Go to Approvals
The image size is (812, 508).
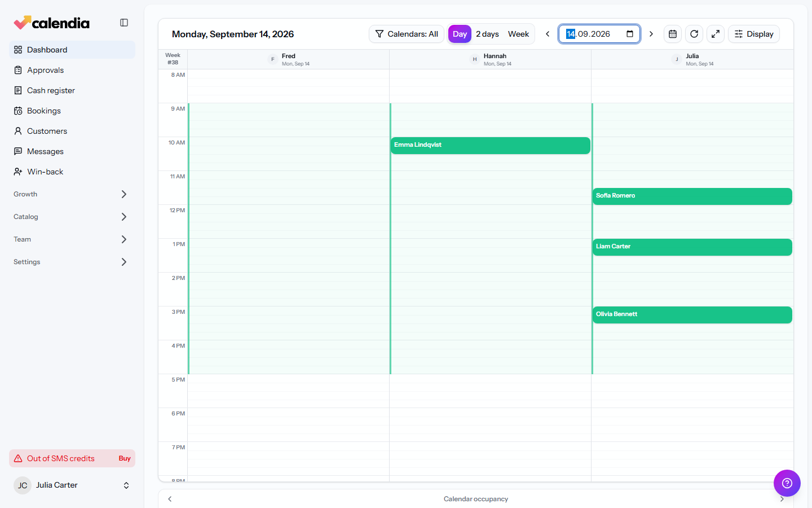click(x=72, y=70)
